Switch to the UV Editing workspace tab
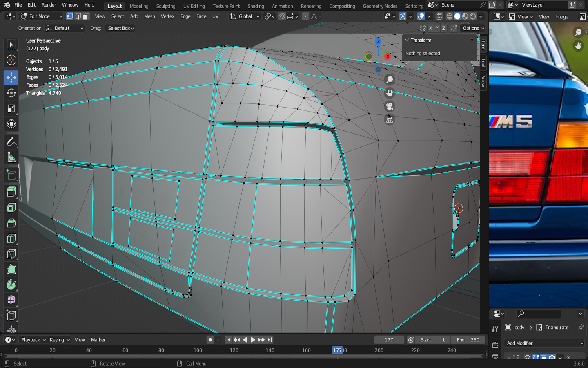 [x=194, y=6]
